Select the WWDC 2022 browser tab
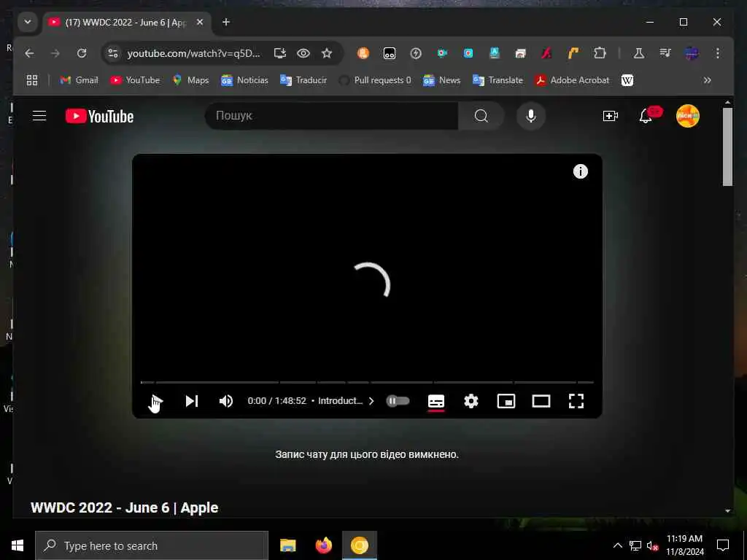 128,23
